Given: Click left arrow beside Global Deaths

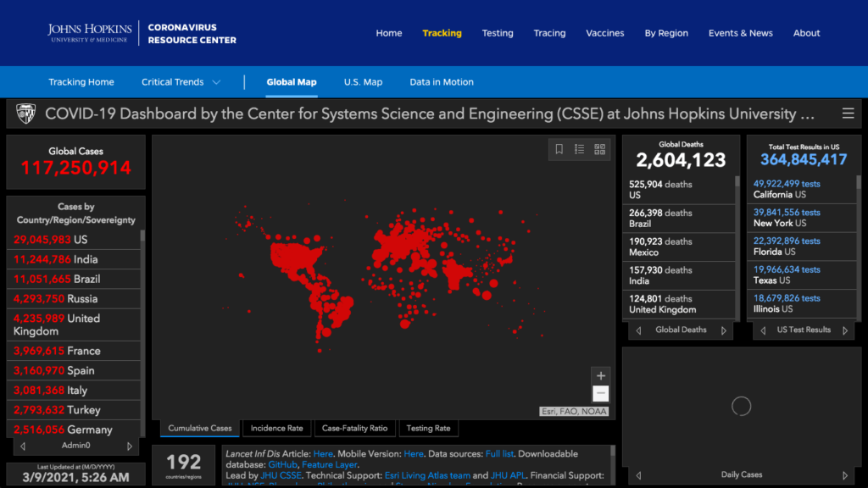Looking at the screenshot, I should click(x=639, y=330).
